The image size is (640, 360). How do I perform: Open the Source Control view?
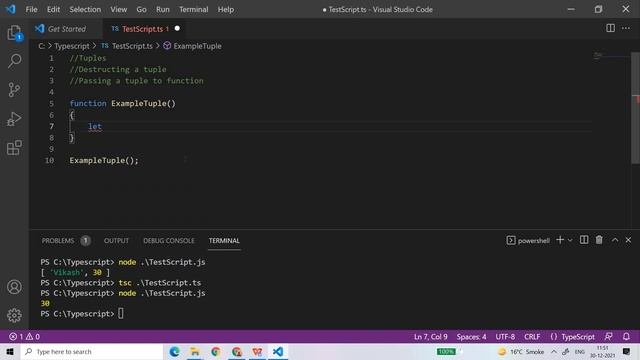coord(14,90)
